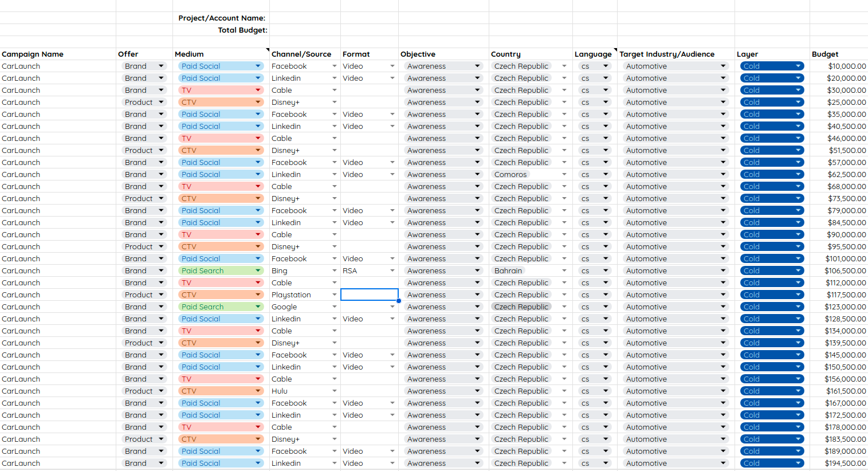This screenshot has width=868, height=471.
Task: Open Facebook channel dropdown in the $101,000.00 row
Action: point(334,258)
